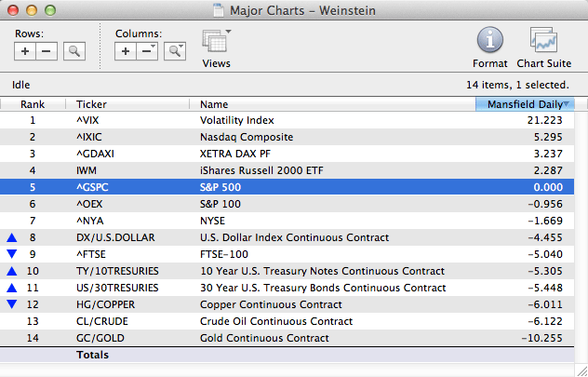Select the Nasdaq Composite row

(279, 137)
